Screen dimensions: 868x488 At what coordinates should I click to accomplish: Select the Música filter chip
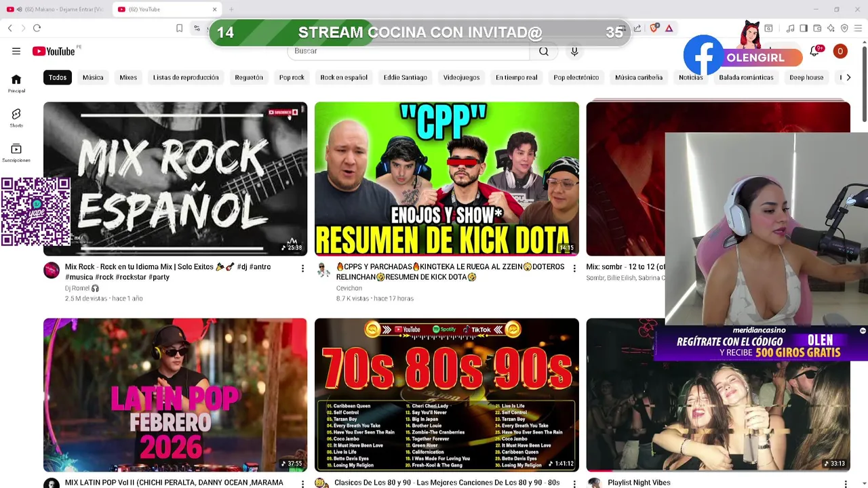point(93,77)
